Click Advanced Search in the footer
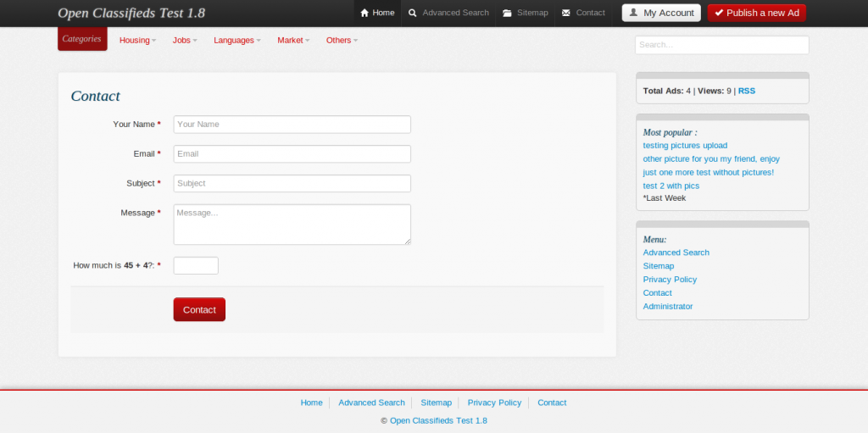 (x=371, y=402)
